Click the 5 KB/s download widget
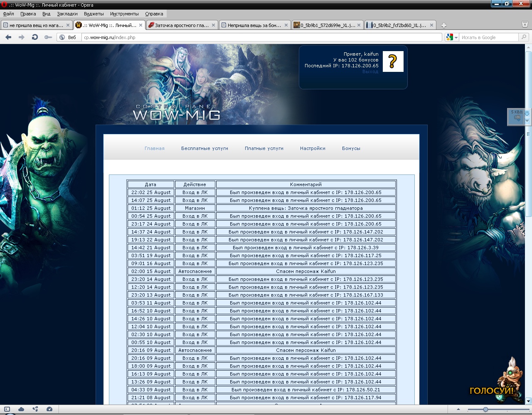This screenshot has height=415, width=532. click(x=517, y=116)
